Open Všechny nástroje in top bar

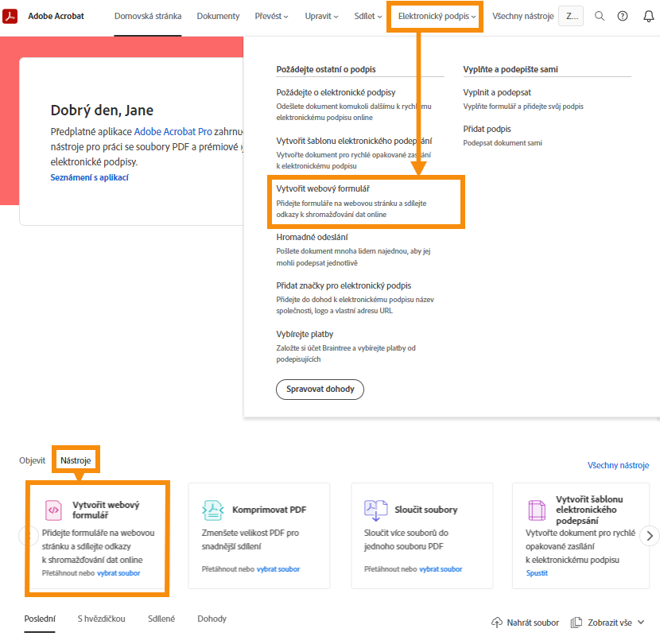(x=522, y=16)
